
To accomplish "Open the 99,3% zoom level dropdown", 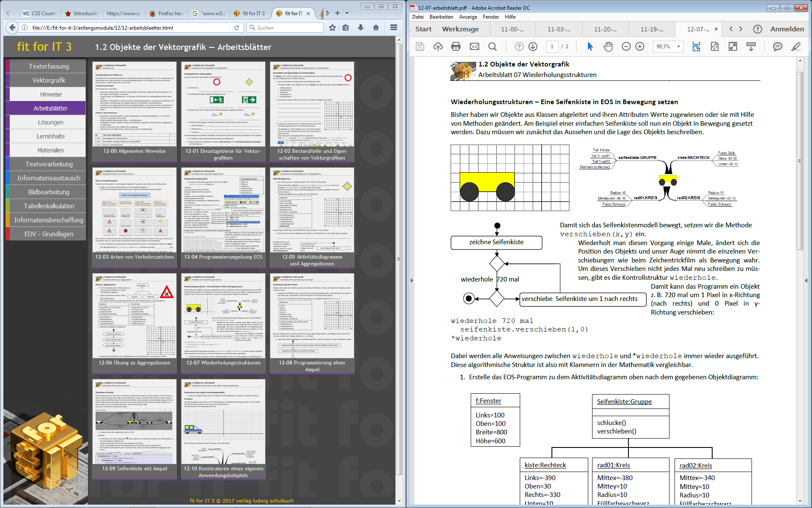I will [678, 47].
